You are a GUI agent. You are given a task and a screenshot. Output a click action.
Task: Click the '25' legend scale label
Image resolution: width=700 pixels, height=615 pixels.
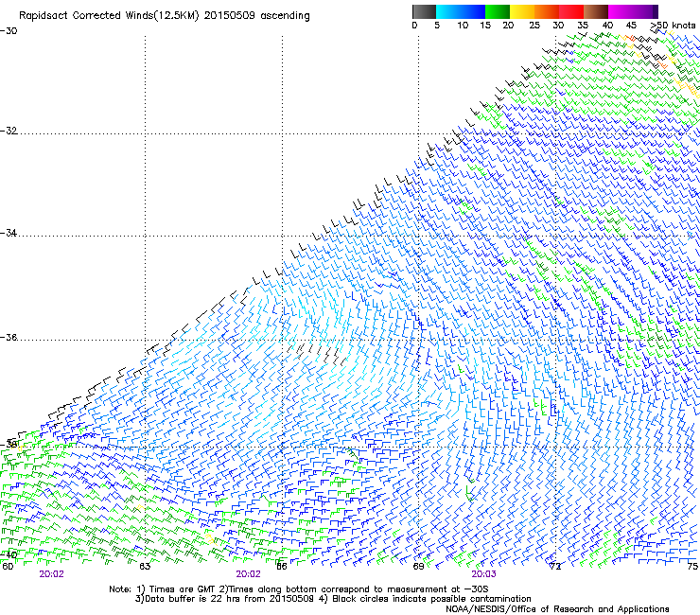[x=534, y=26]
